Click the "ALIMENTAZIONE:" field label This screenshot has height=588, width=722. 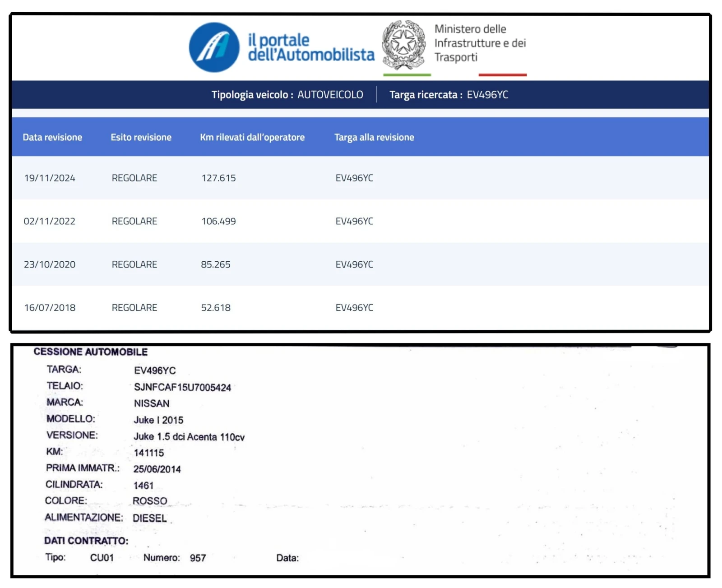[x=83, y=518]
